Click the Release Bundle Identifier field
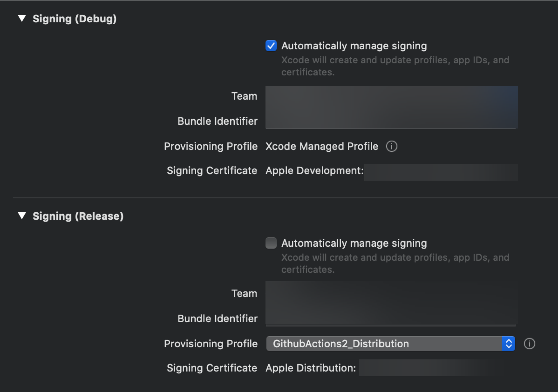This screenshot has height=392, width=558. tap(391, 318)
